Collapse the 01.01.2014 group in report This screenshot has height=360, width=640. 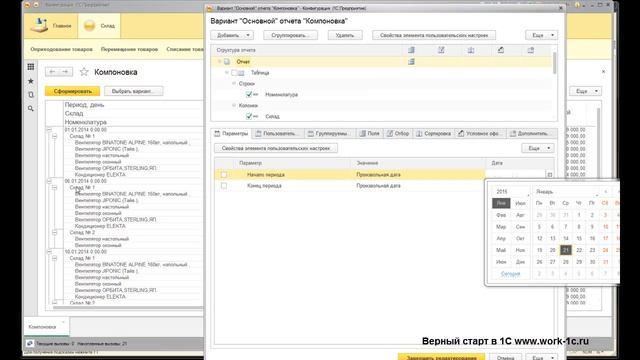tap(49, 130)
